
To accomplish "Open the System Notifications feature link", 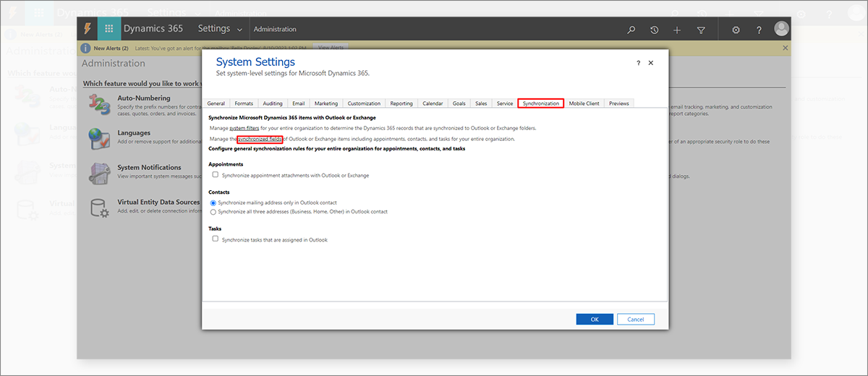I will [149, 167].
